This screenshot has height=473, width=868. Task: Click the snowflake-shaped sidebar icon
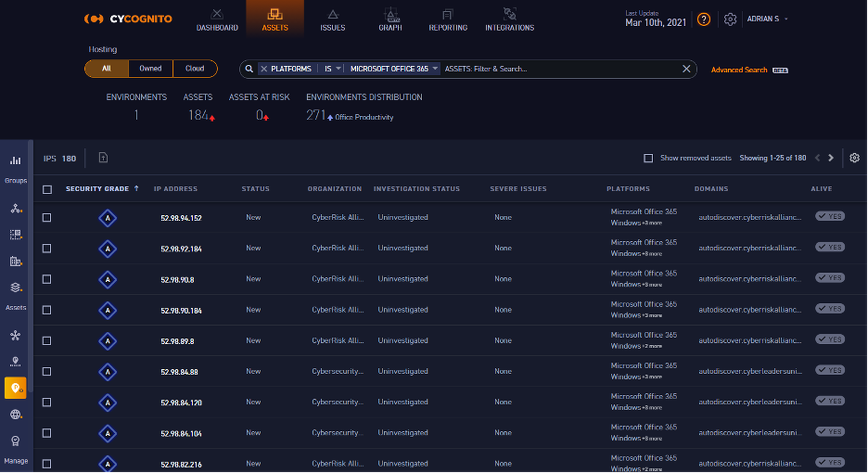(x=16, y=336)
